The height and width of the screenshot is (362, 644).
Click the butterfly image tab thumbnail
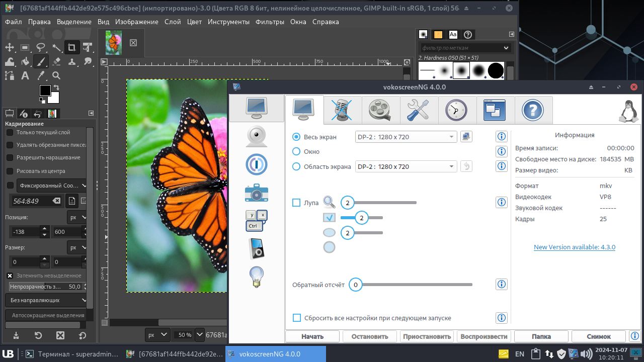[x=114, y=43]
